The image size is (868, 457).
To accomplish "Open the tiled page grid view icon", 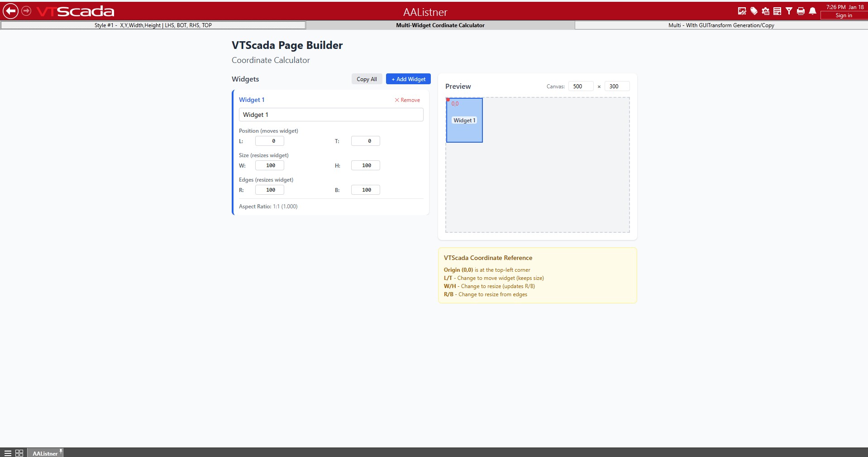I will coord(19,453).
